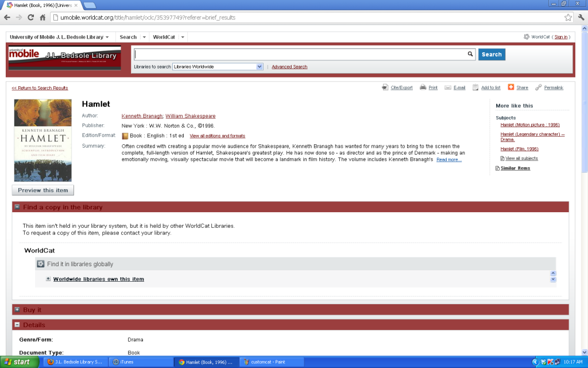Click the Hamlet book cover thumbnail

point(42,137)
